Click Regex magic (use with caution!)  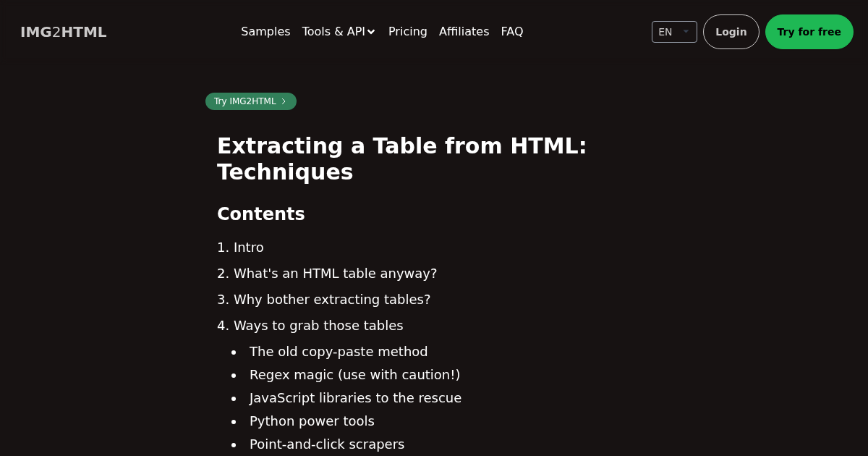354,375
